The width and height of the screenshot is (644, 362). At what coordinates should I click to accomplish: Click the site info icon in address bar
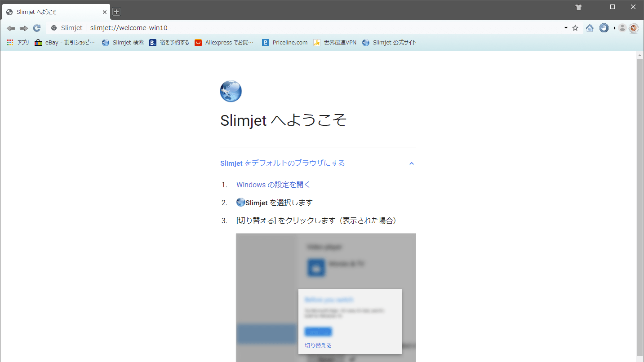point(54,28)
